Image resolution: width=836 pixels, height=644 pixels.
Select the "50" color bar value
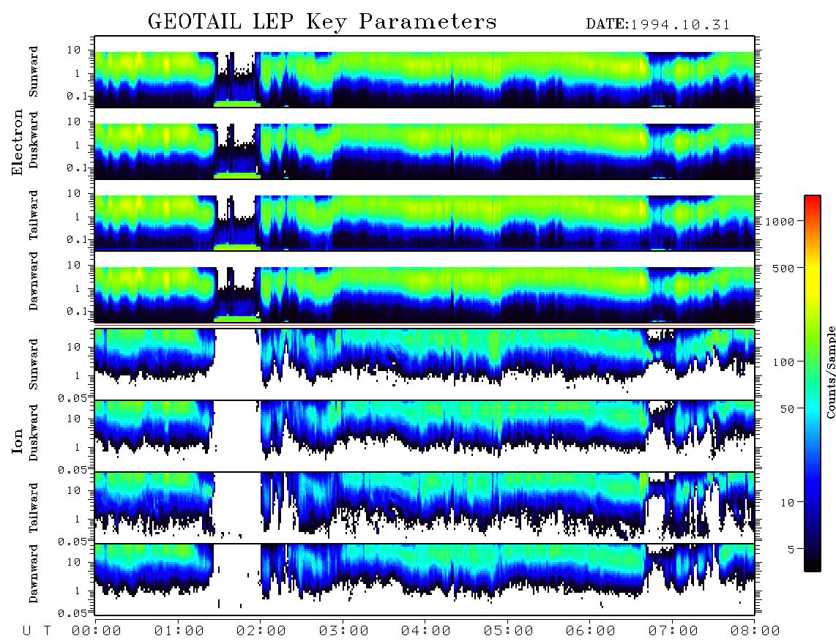coord(787,409)
